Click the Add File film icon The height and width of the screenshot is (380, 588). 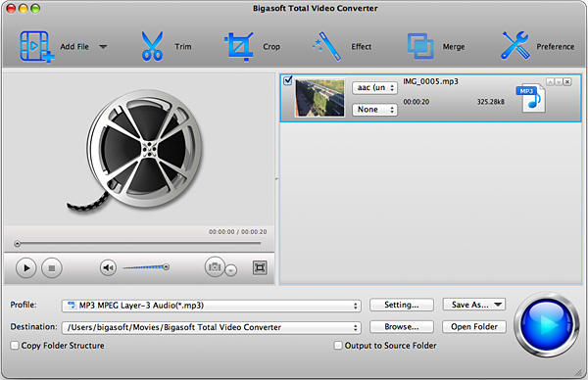36,46
